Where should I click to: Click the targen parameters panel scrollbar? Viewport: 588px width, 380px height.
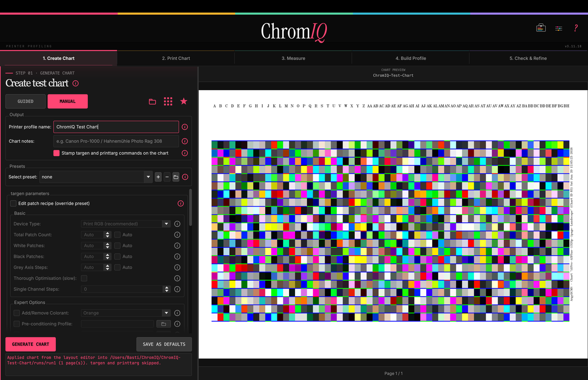[191, 208]
